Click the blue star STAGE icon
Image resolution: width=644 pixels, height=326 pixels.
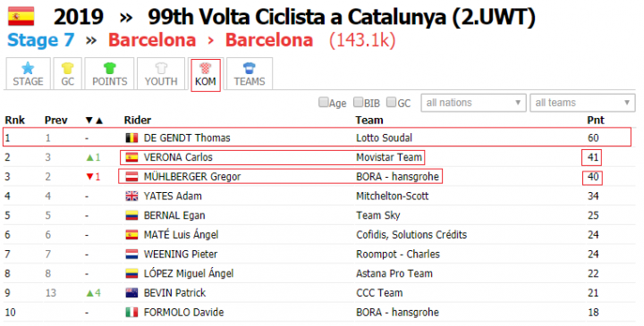pos(28,68)
